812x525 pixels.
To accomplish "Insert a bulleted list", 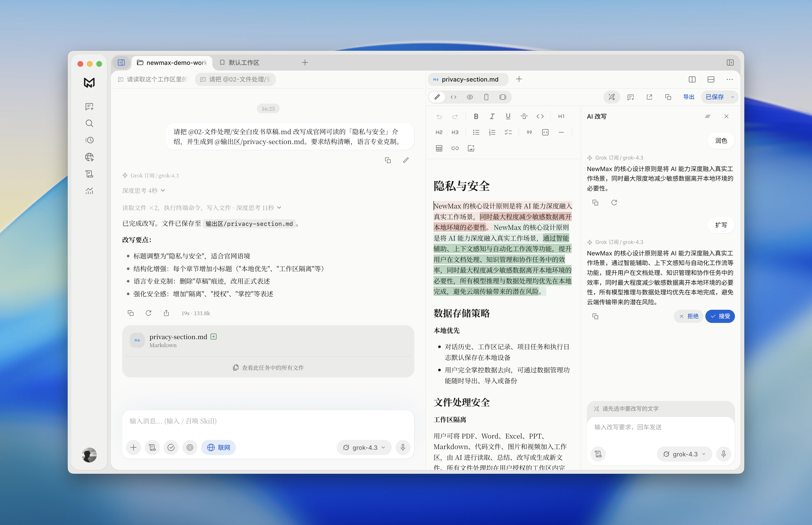I will 476,132.
